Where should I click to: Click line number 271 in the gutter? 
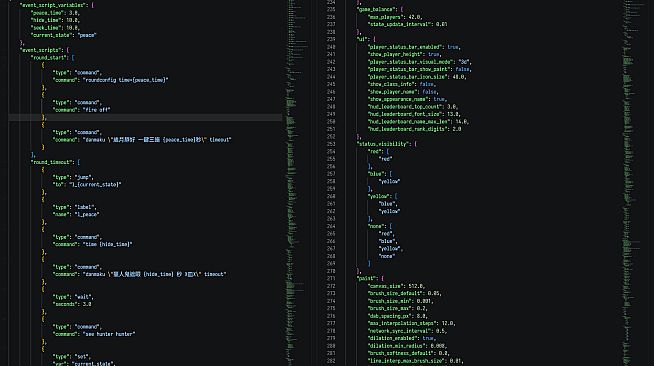(331, 278)
